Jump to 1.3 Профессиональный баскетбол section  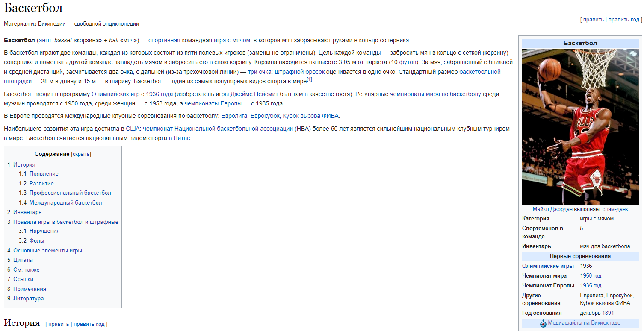click(70, 193)
